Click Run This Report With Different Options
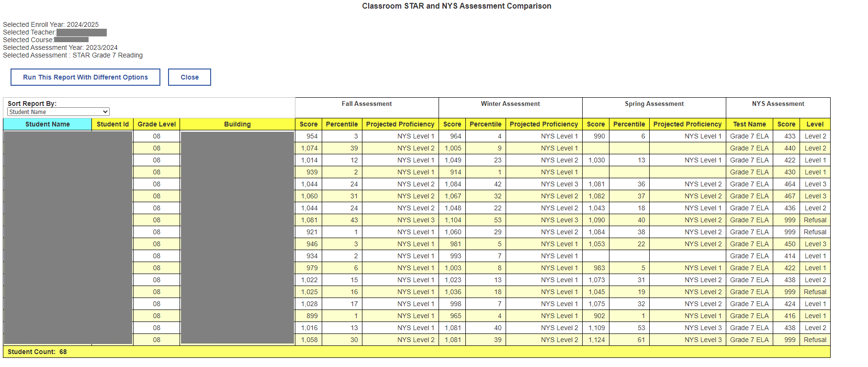Viewport: 868px width, 367px height. [85, 77]
